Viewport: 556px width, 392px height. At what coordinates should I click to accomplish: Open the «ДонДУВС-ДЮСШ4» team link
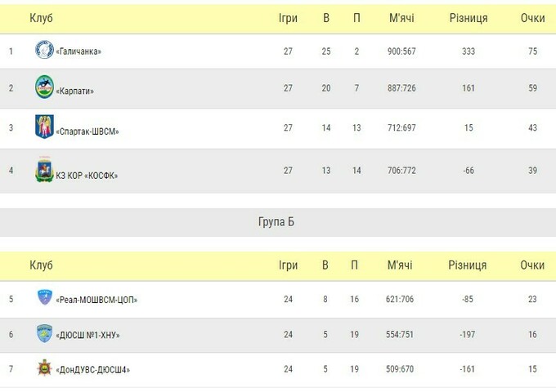(93, 370)
